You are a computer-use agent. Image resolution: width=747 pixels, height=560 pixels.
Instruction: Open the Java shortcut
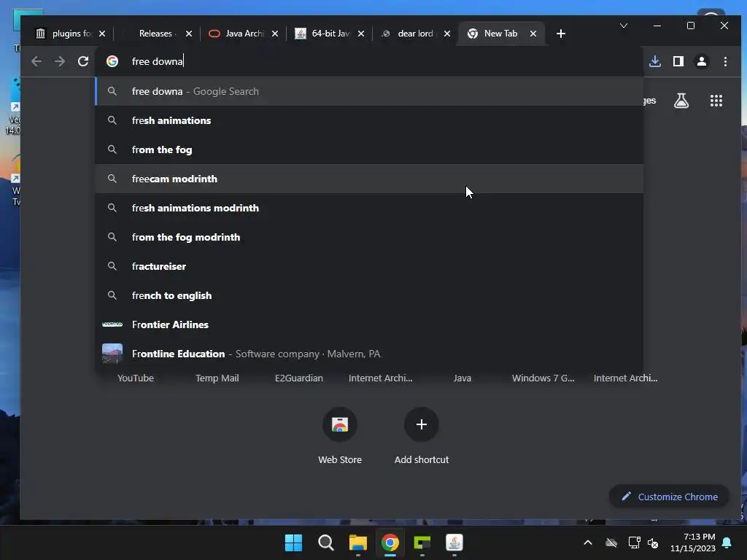tap(462, 378)
